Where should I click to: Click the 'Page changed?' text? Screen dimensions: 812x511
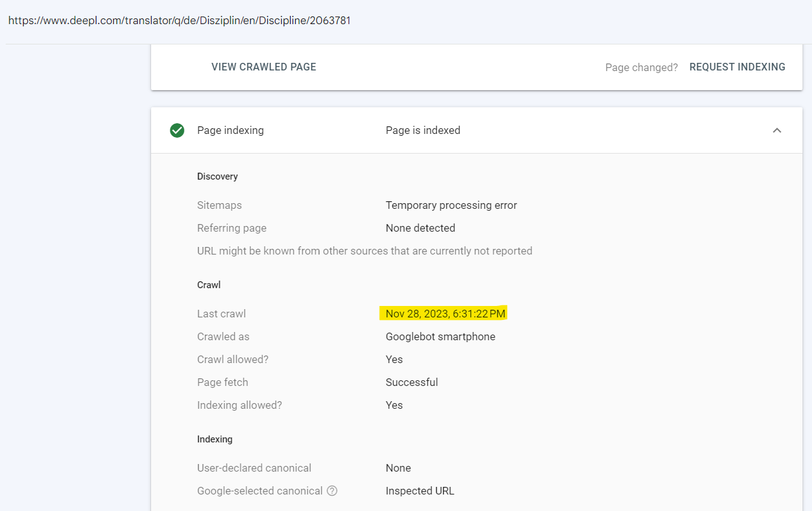click(641, 67)
